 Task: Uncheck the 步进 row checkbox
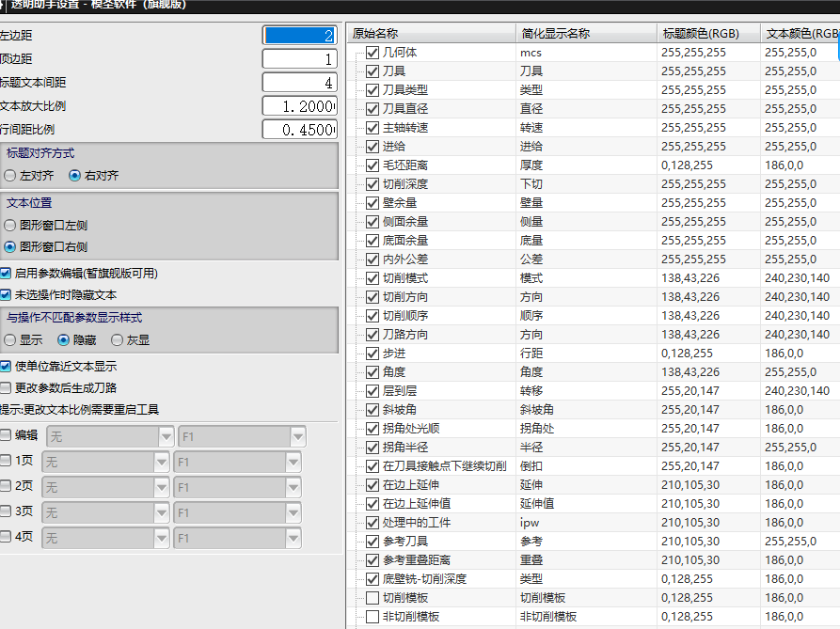pyautogui.click(x=372, y=354)
